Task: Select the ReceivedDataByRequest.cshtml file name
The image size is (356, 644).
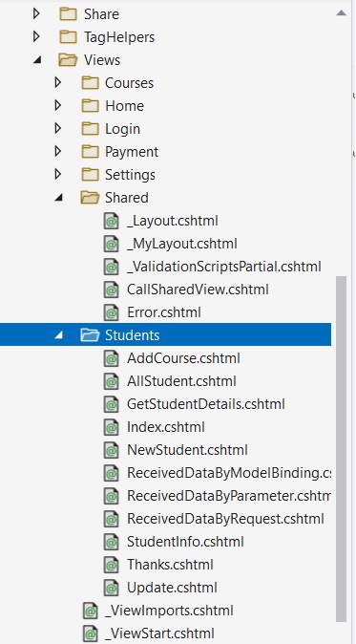Action: pos(225,519)
